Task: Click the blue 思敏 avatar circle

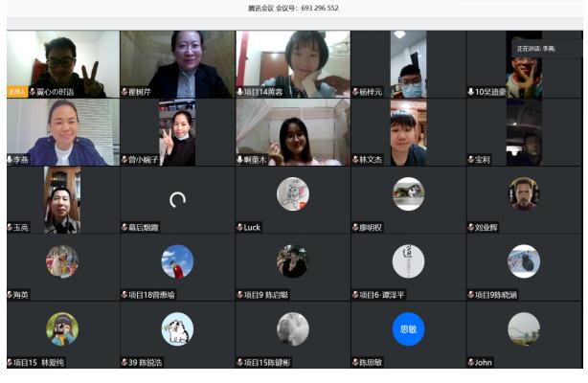Action: 408,329
